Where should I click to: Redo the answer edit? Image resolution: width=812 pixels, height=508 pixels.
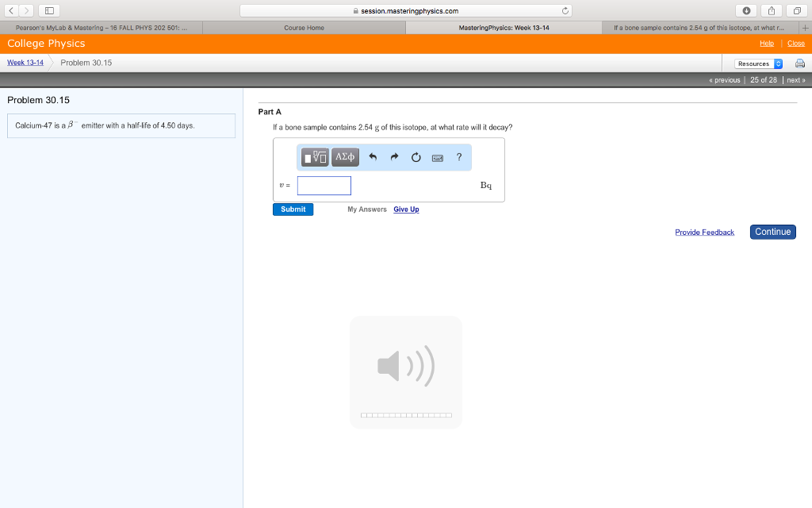[395, 157]
